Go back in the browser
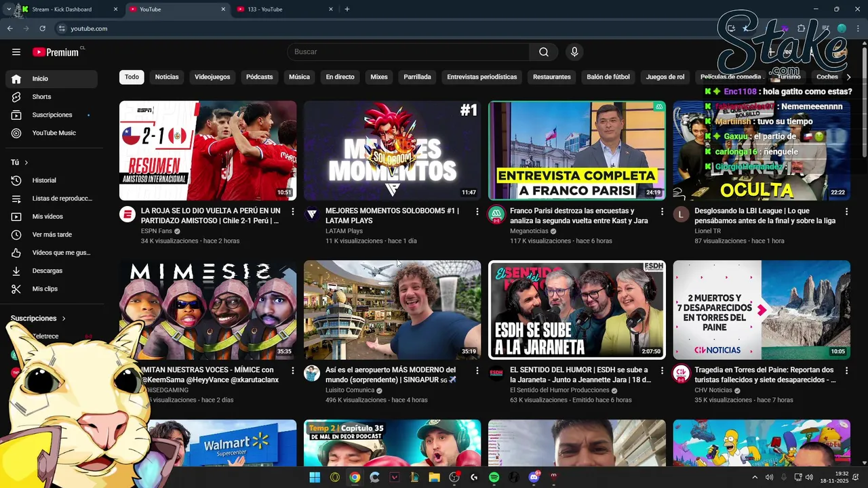The height and width of the screenshot is (488, 868). click(9, 28)
